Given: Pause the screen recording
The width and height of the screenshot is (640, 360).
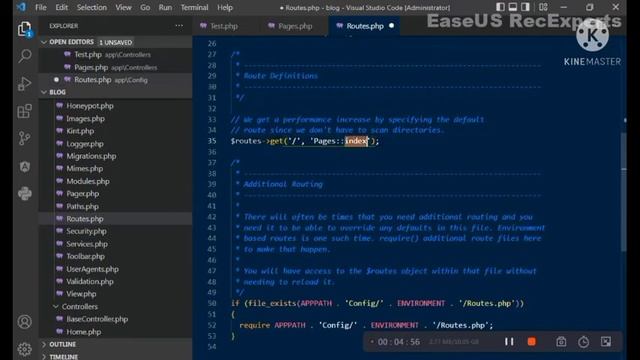Looking at the screenshot, I should [x=509, y=342].
